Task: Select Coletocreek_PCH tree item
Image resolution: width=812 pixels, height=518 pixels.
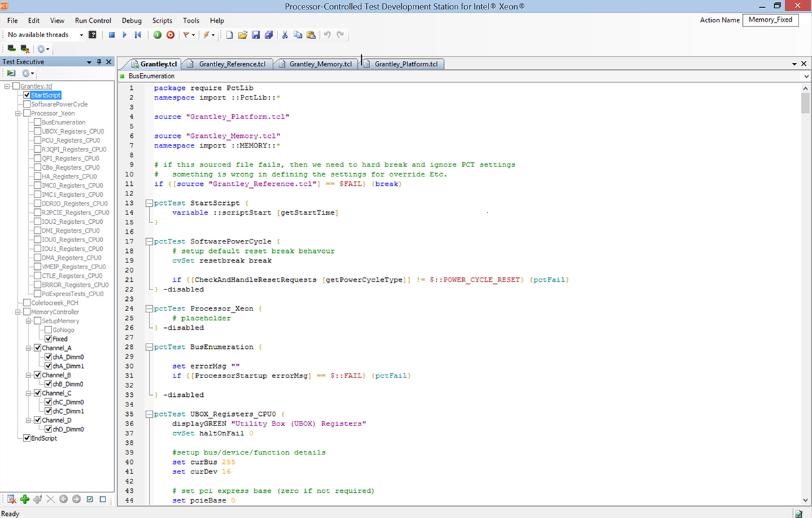Action: [54, 303]
